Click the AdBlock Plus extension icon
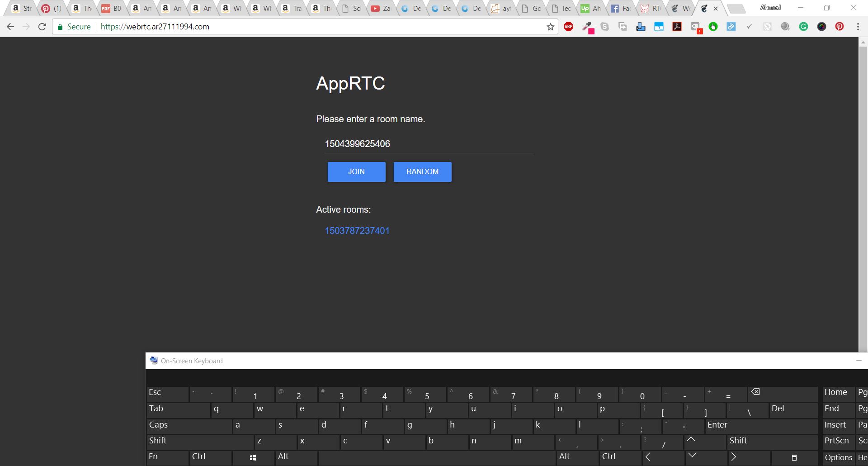 pos(569,27)
